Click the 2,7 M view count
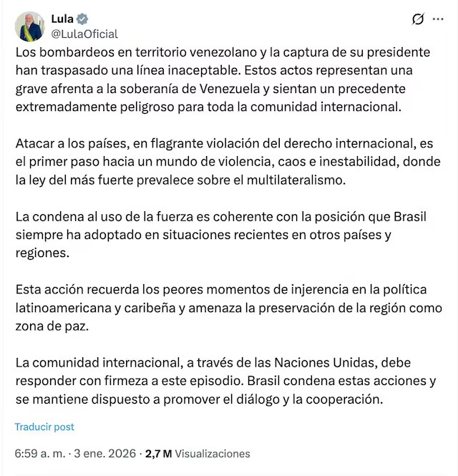Image resolution: width=458 pixels, height=476 pixels. click(x=158, y=453)
